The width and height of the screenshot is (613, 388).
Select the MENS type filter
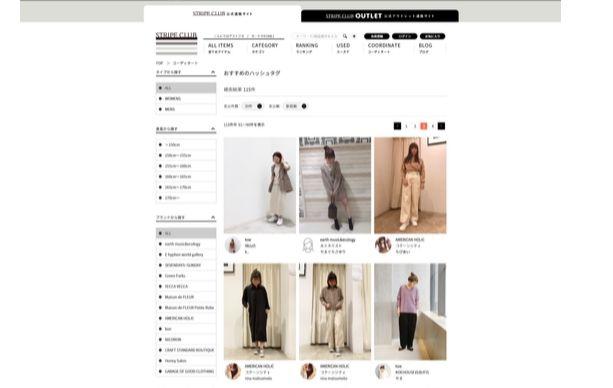pyautogui.click(x=186, y=109)
